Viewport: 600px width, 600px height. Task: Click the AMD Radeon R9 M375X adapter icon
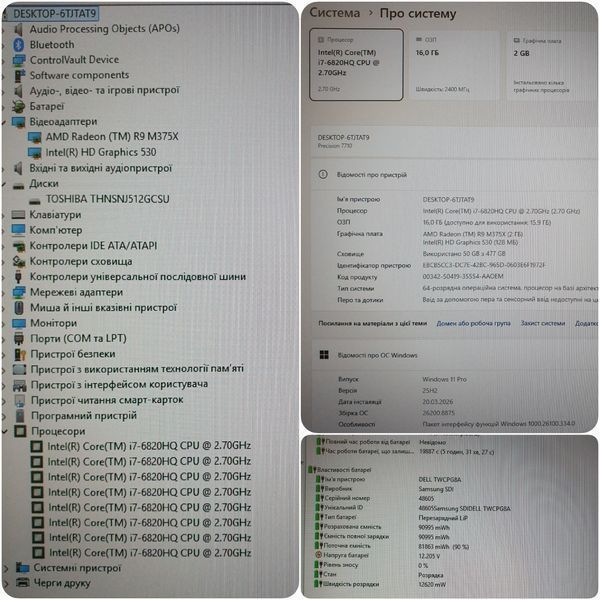coord(34,137)
